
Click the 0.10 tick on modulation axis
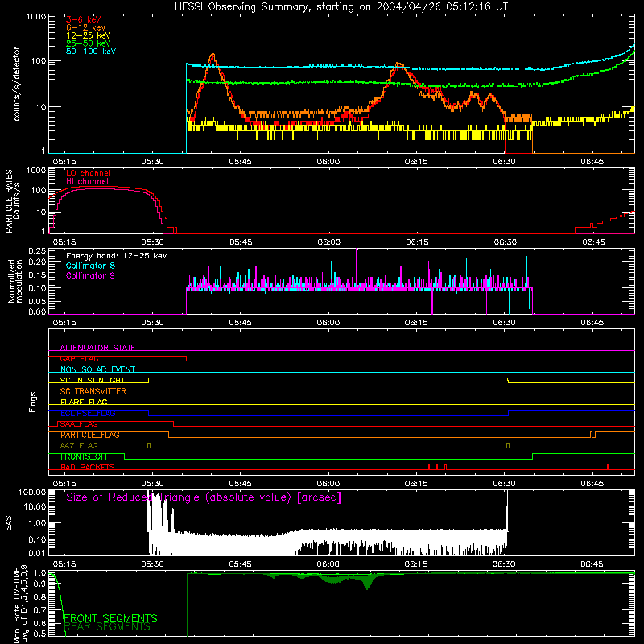point(37,288)
